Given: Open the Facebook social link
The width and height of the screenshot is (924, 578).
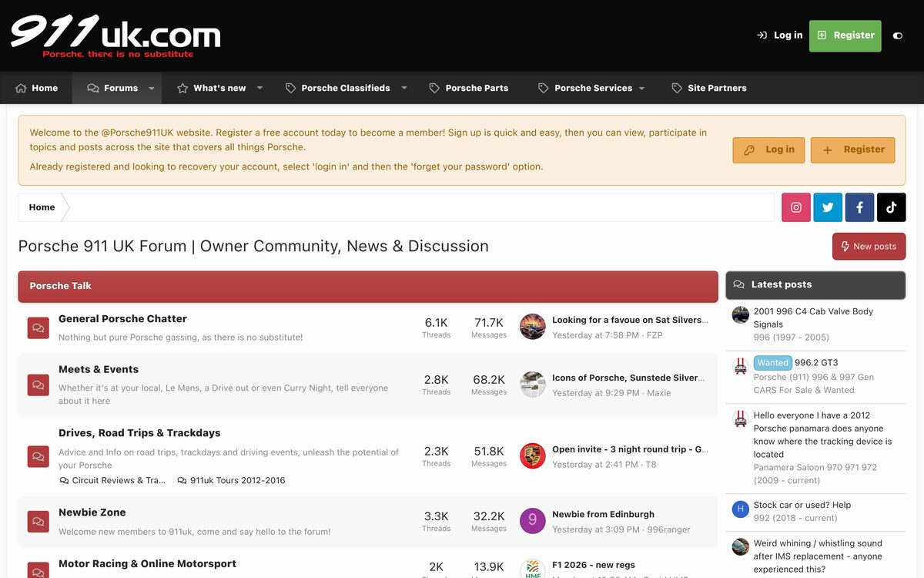Looking at the screenshot, I should [x=859, y=207].
